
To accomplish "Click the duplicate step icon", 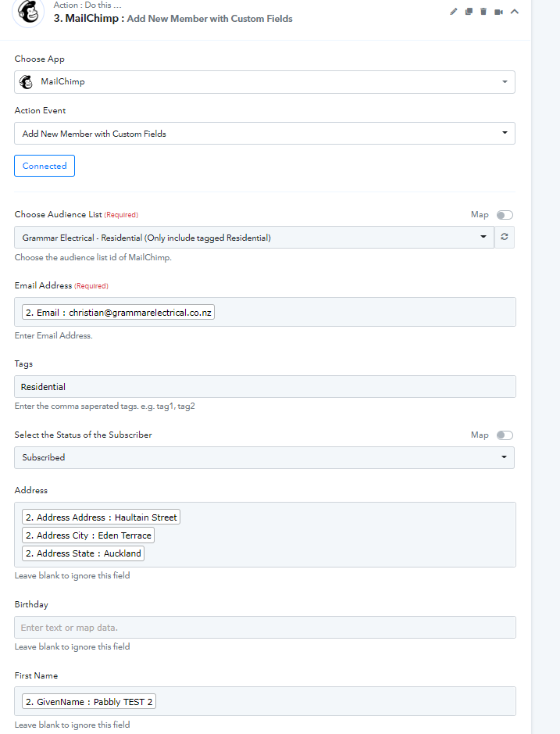I will 469,12.
